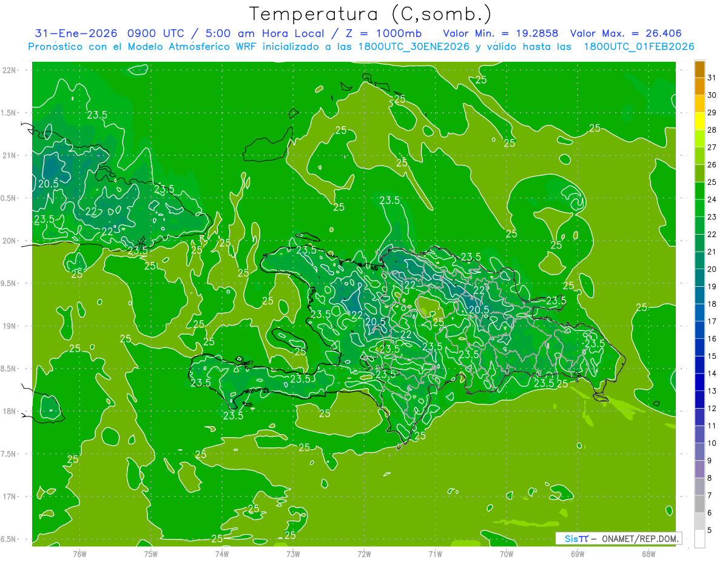Click the "21N" latitude axis label

pyautogui.click(x=9, y=155)
